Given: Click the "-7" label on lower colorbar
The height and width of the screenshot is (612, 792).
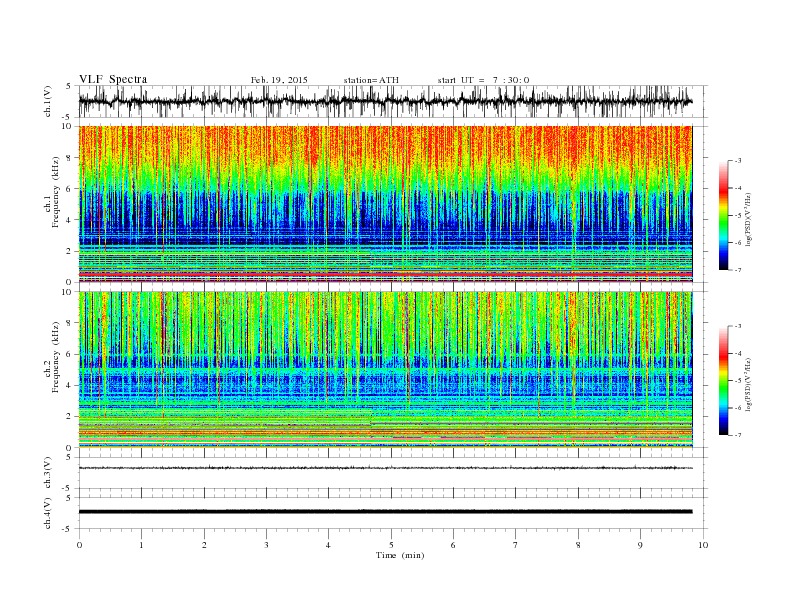Looking at the screenshot, I should 737,435.
